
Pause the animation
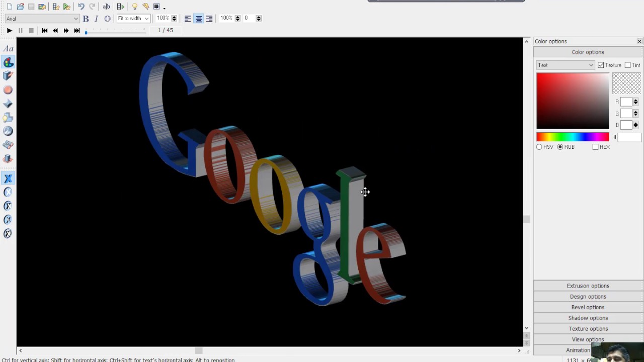(x=20, y=31)
